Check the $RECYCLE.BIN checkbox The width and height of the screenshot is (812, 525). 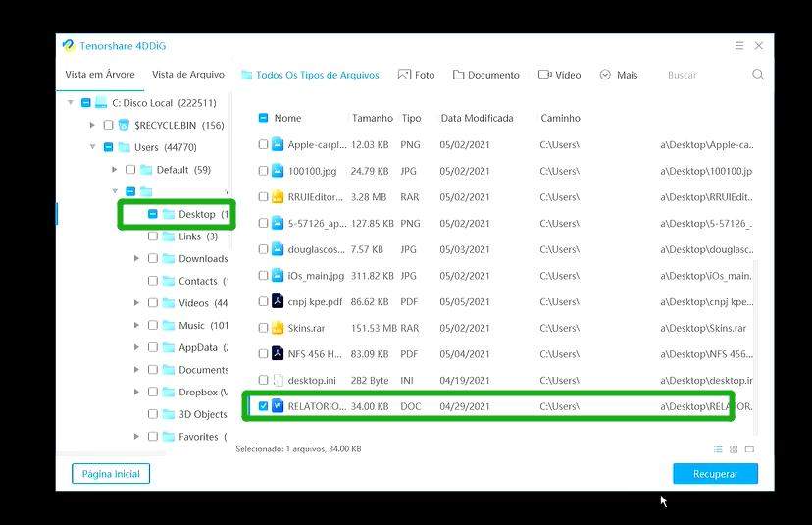pos(108,125)
